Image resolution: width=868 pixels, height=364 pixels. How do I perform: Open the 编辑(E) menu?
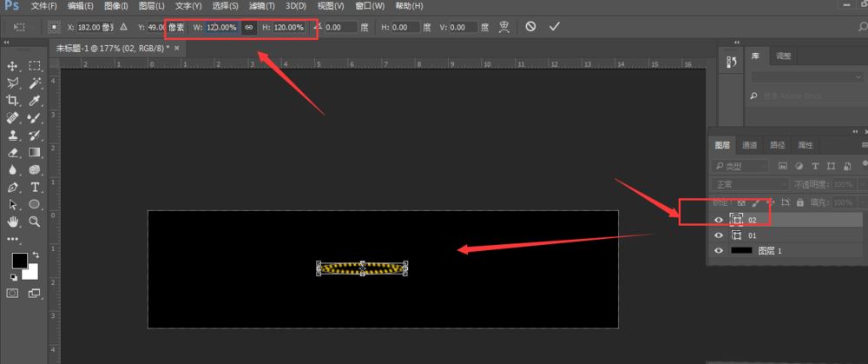80,6
